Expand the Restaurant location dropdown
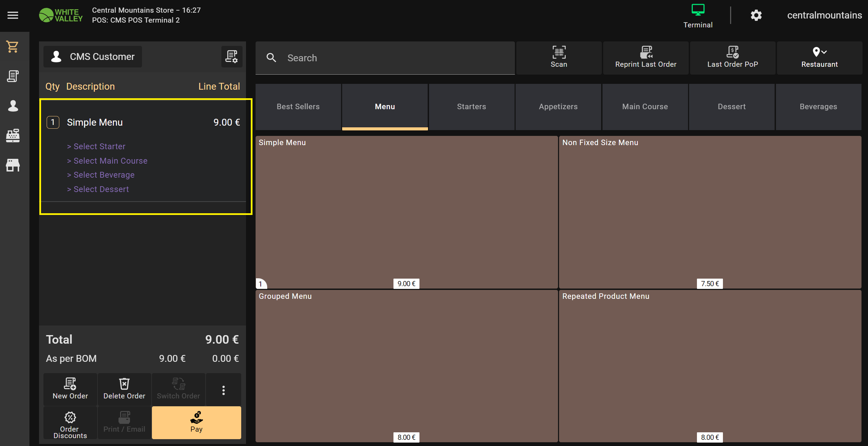868x446 pixels. [819, 58]
